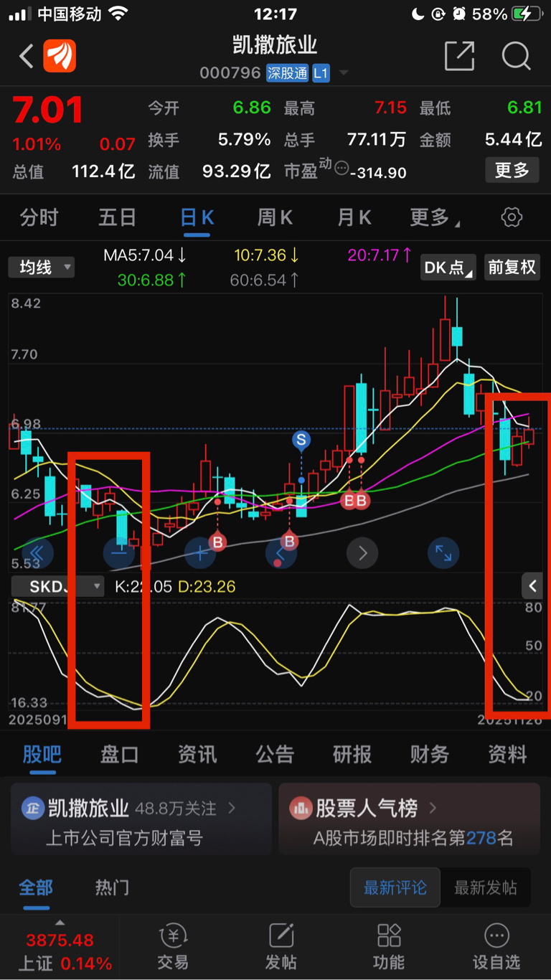Open the orange Eastmoney logo icon
The height and width of the screenshot is (980, 551).
coord(60,56)
